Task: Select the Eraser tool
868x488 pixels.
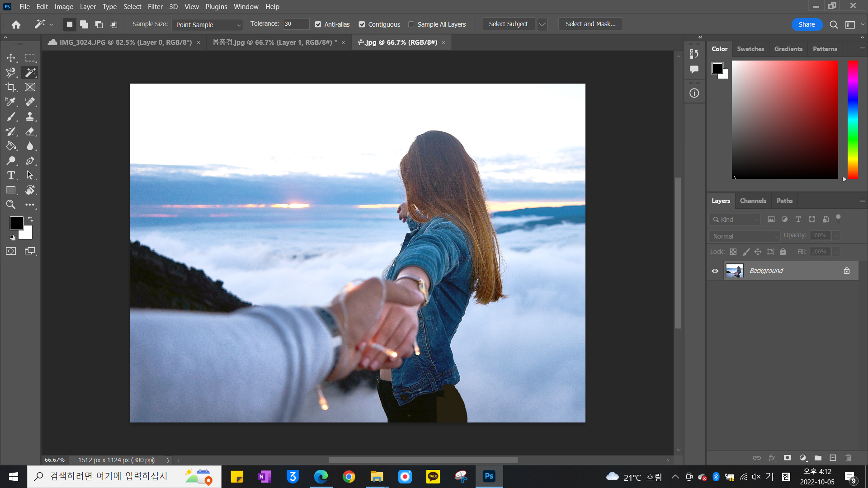Action: 30,131
